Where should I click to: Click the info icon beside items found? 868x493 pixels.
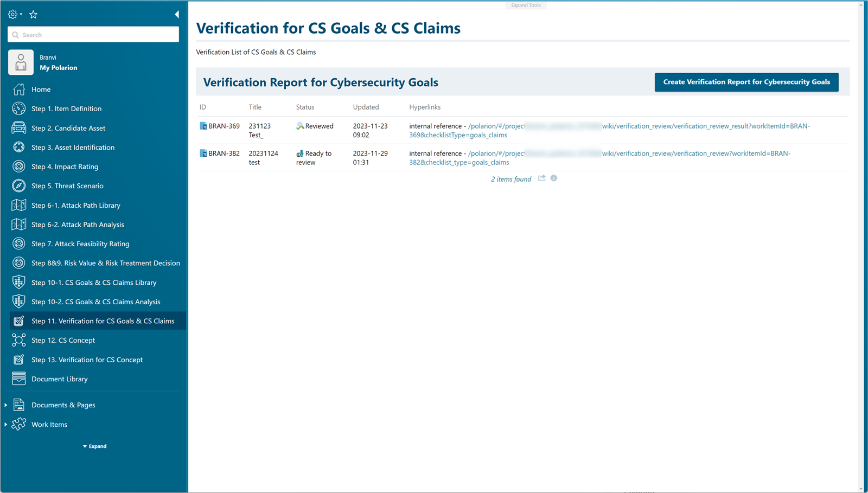(x=553, y=178)
